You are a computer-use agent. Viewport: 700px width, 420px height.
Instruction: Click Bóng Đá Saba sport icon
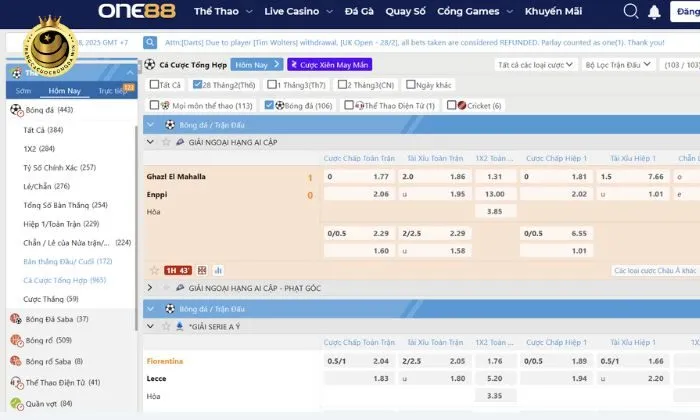point(16,319)
